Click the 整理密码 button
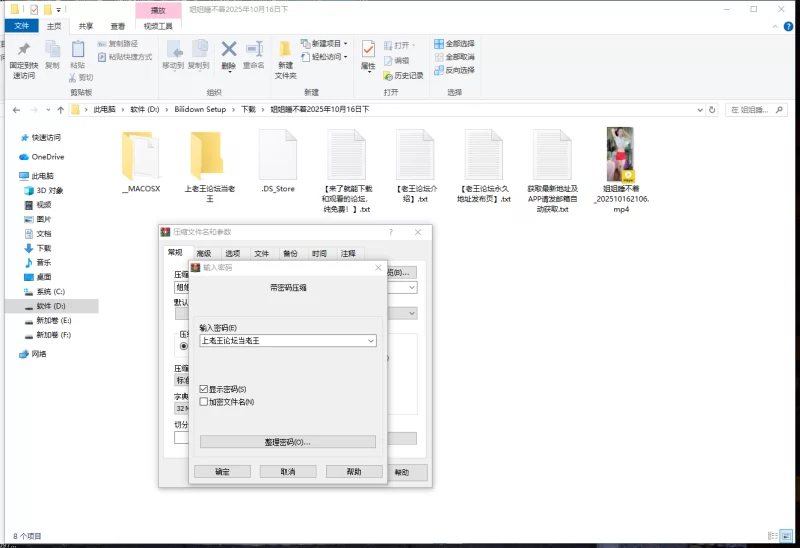This screenshot has width=800, height=548. pyautogui.click(x=288, y=441)
